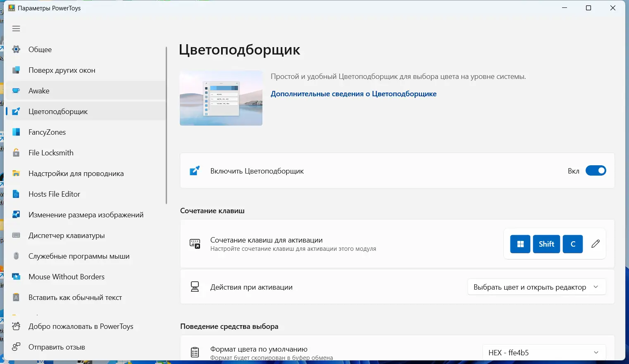Click the Цветоподборщик preview image
Screen dimensions: 629x364
click(221, 98)
